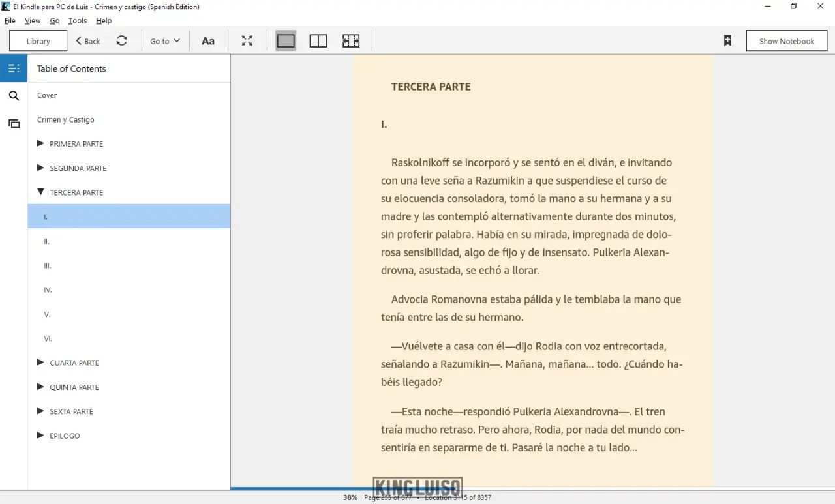
Task: Collapse the TERCERA PARTE section arrow
Action: tap(40, 192)
